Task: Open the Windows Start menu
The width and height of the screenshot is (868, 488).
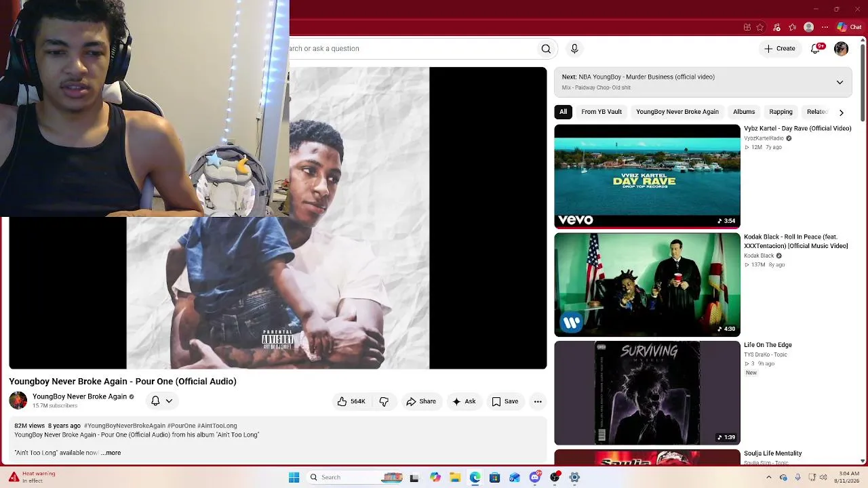Action: pos(294,477)
